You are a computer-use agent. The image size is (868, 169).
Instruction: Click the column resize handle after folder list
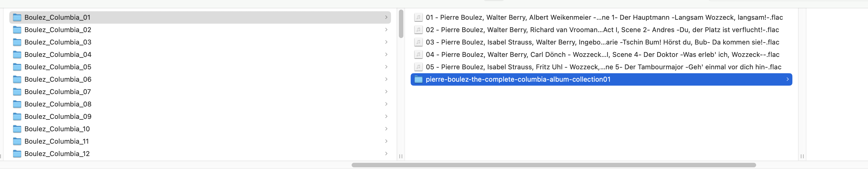[401, 156]
